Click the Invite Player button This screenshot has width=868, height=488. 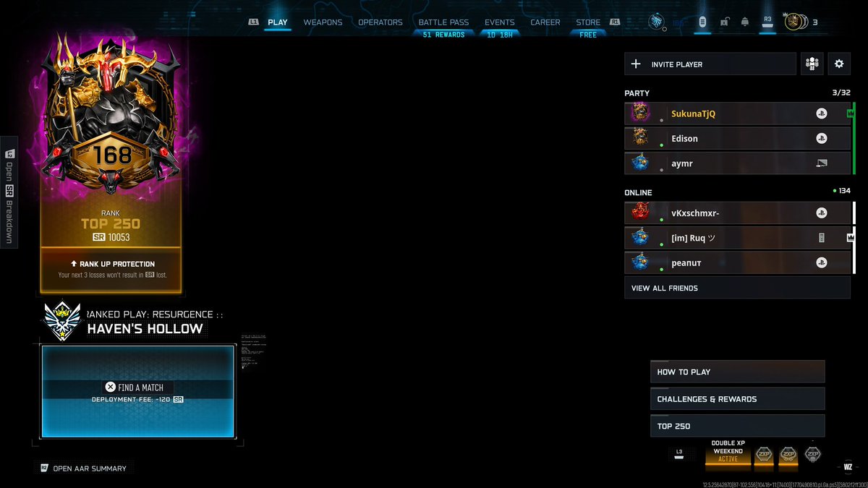point(710,64)
